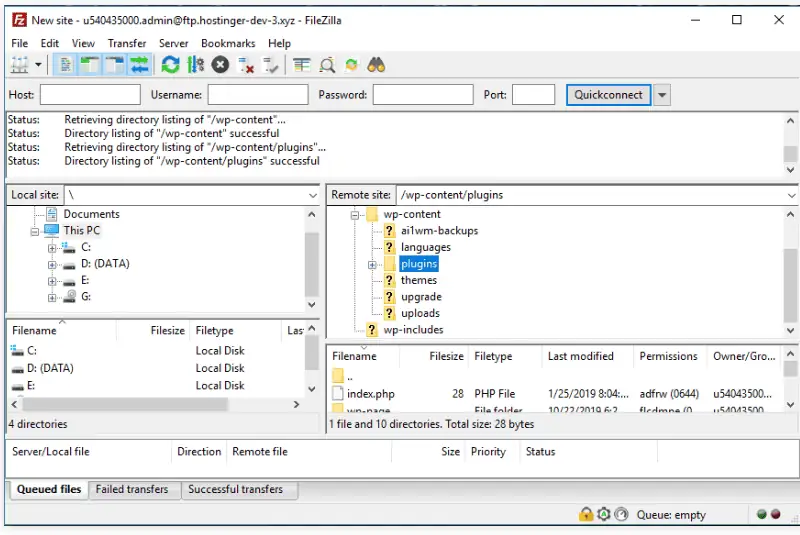Open the processing queue toggle icon

point(195,65)
